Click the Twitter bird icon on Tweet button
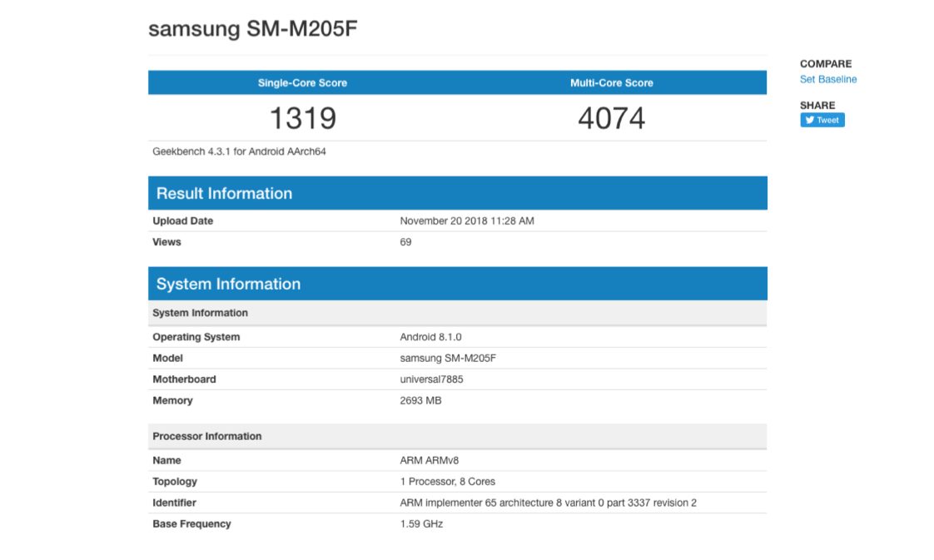 pos(808,120)
